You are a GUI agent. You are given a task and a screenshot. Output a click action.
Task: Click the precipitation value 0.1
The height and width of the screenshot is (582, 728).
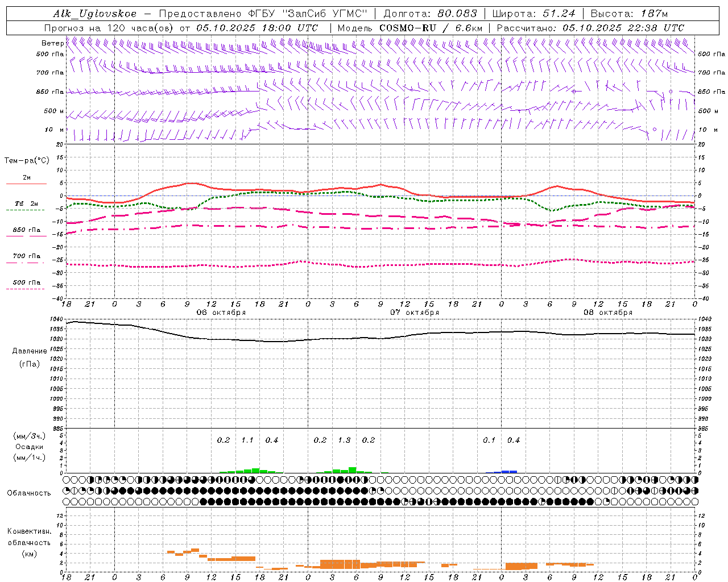pos(489,440)
